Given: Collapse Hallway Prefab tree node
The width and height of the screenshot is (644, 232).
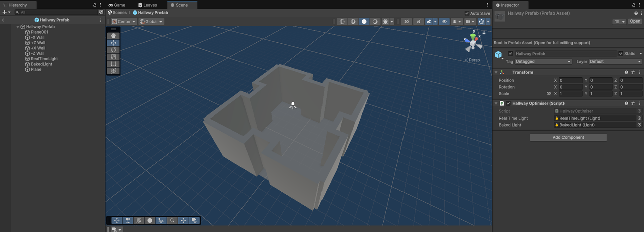Looking at the screenshot, I should pos(18,27).
